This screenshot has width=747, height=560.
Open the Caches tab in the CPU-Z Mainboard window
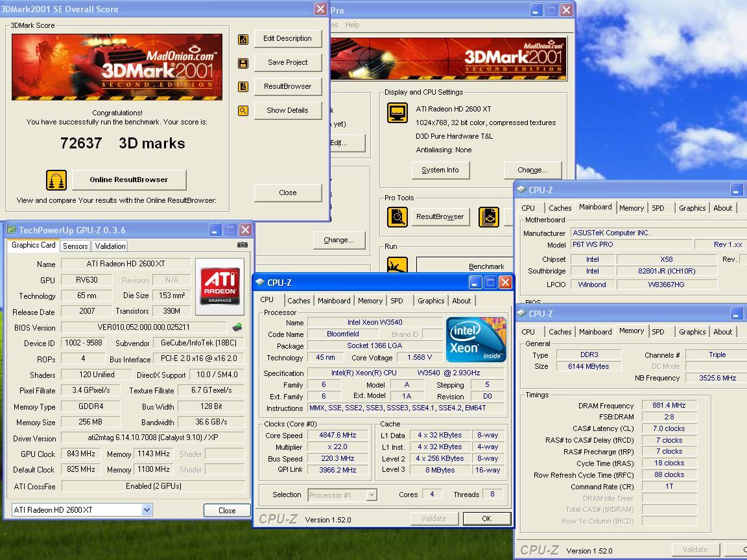coord(560,208)
